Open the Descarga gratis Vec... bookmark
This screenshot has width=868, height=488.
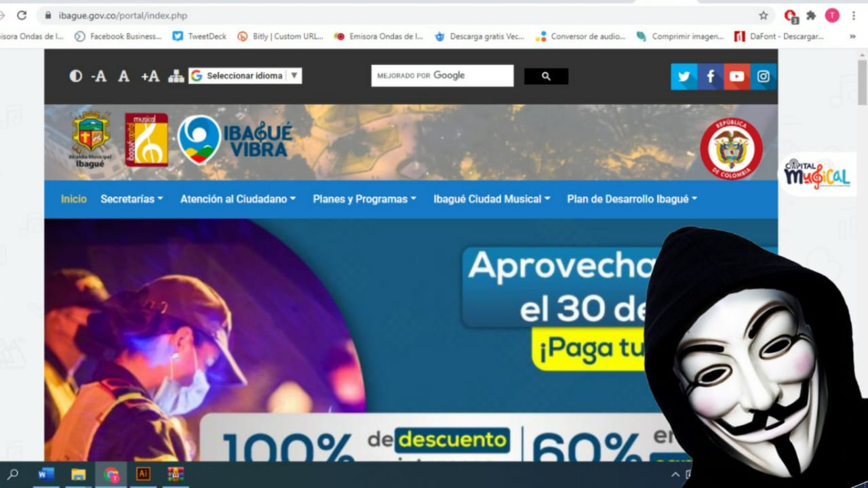(479, 37)
